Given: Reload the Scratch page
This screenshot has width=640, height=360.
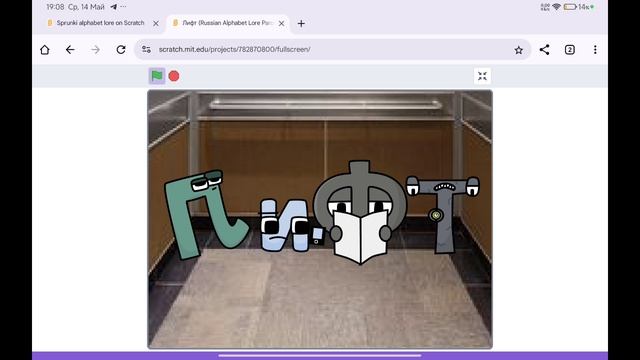Looking at the screenshot, I should coord(121,50).
